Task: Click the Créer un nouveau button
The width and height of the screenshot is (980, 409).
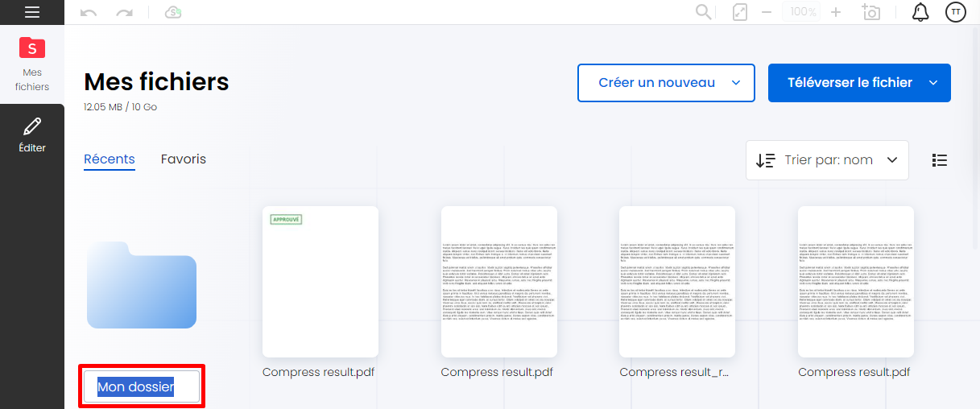Action: (x=666, y=83)
